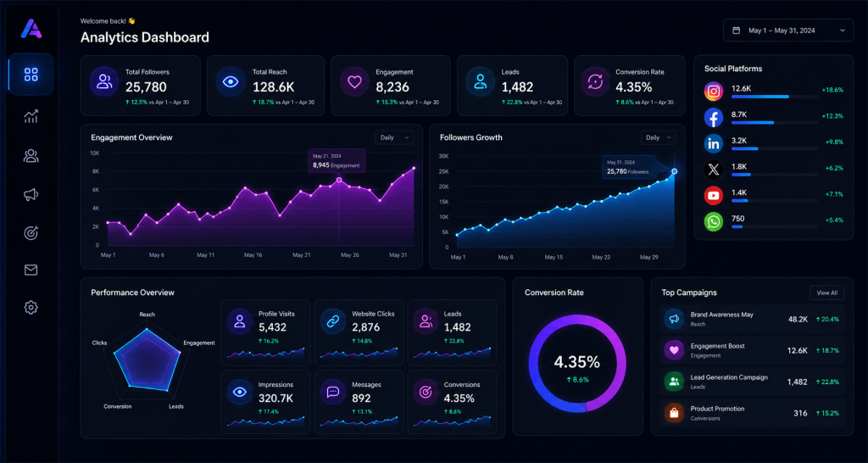The height and width of the screenshot is (463, 868).
Task: Click the Engagement label on radar chart
Action: pyautogui.click(x=199, y=343)
